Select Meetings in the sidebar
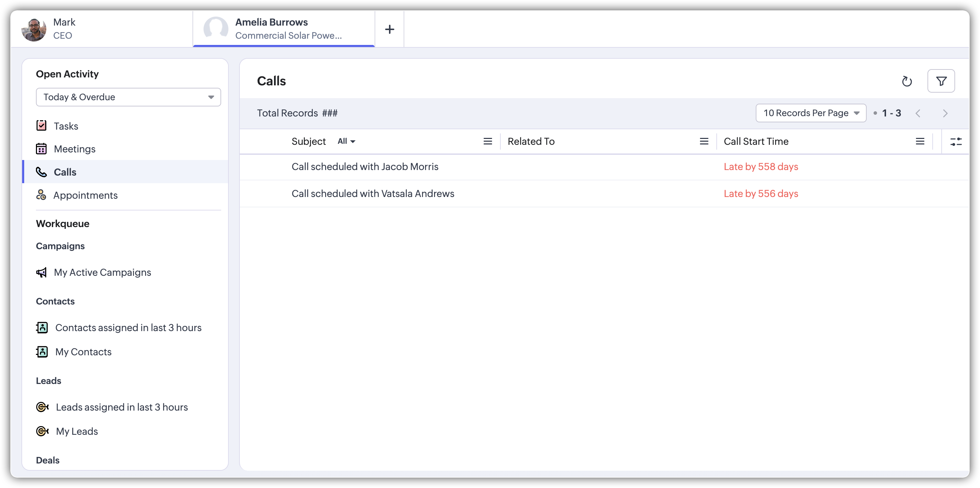980x488 pixels. pyautogui.click(x=75, y=149)
